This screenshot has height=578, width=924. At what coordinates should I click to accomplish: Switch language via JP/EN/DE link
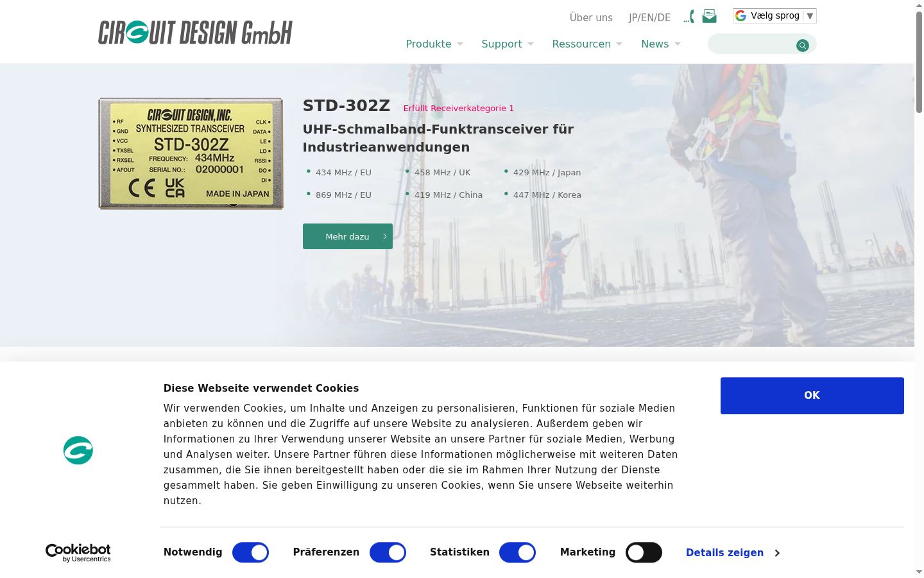pos(649,17)
